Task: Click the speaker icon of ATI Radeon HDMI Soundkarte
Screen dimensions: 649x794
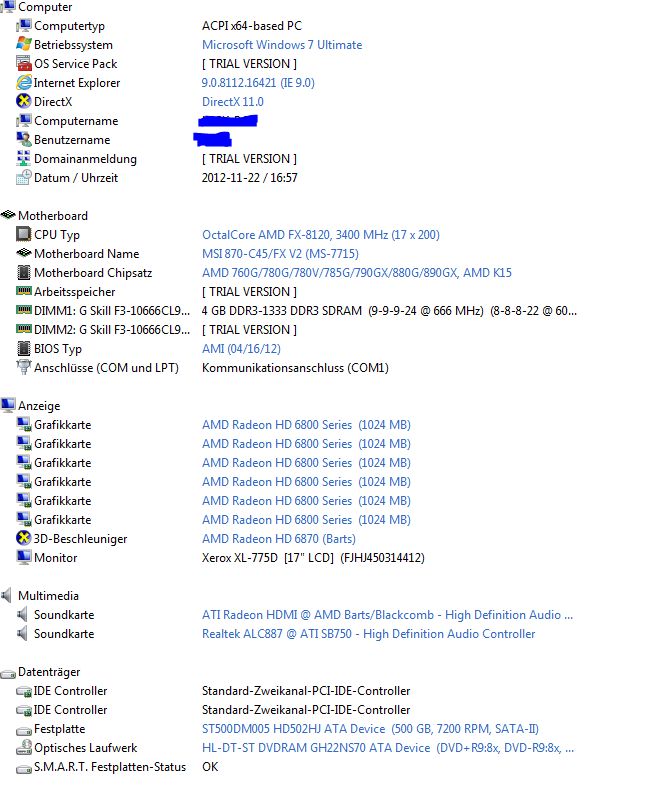Action: (22, 614)
